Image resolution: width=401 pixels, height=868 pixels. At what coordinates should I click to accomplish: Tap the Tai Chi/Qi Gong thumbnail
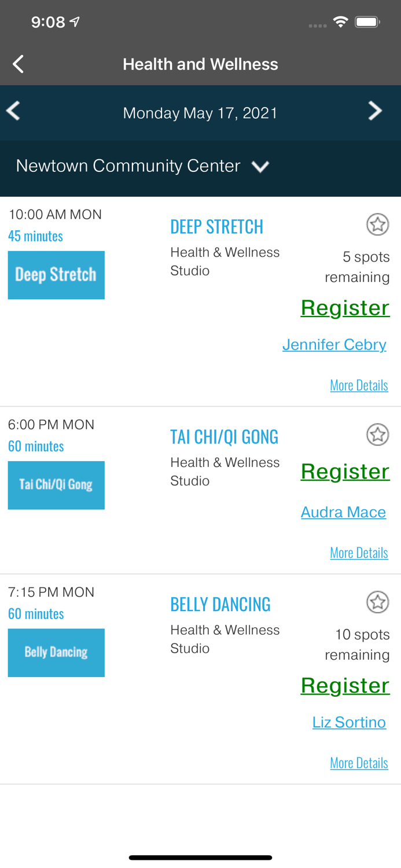(56, 485)
